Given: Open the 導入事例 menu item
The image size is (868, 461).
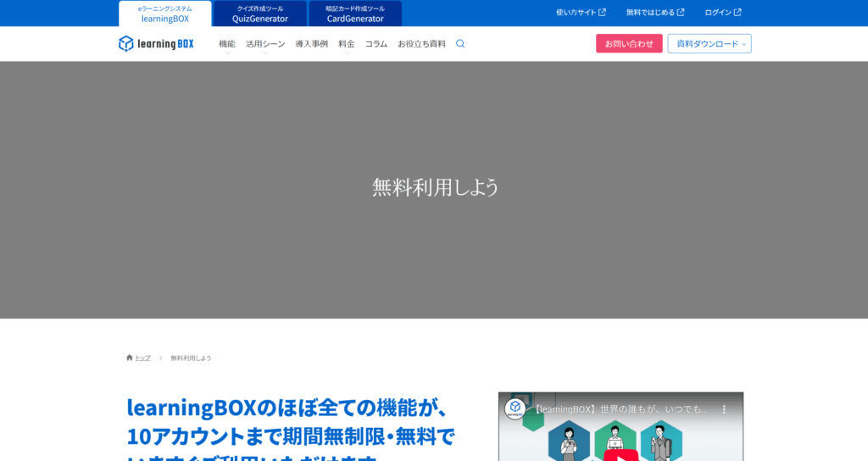Looking at the screenshot, I should click(312, 44).
